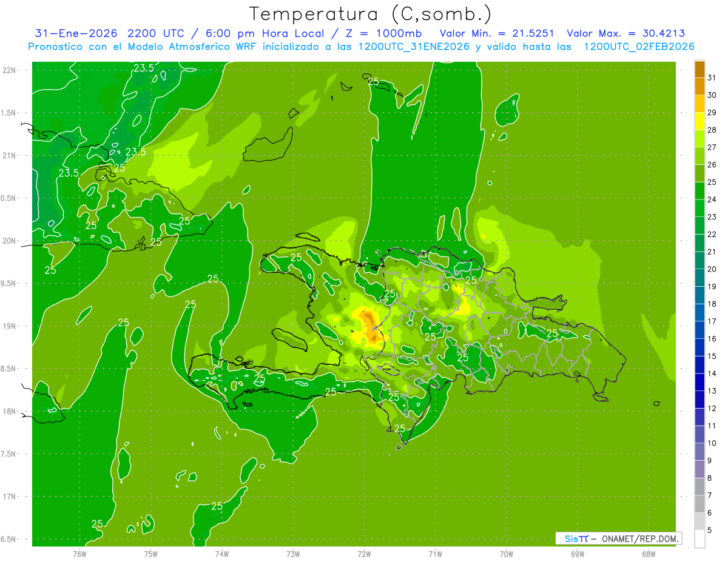This screenshot has height=562, width=728.
Task: Click the colorbar label '17'
Action: coord(712,321)
